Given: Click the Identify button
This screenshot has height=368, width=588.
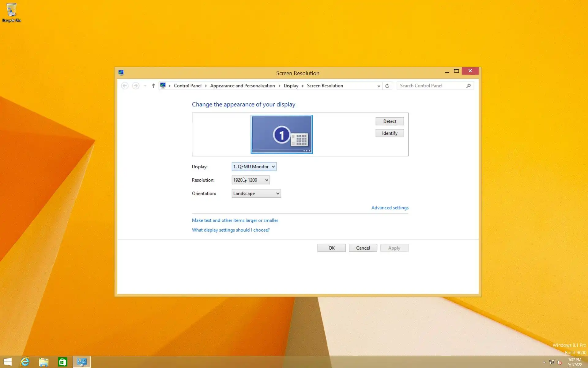Looking at the screenshot, I should 390,133.
